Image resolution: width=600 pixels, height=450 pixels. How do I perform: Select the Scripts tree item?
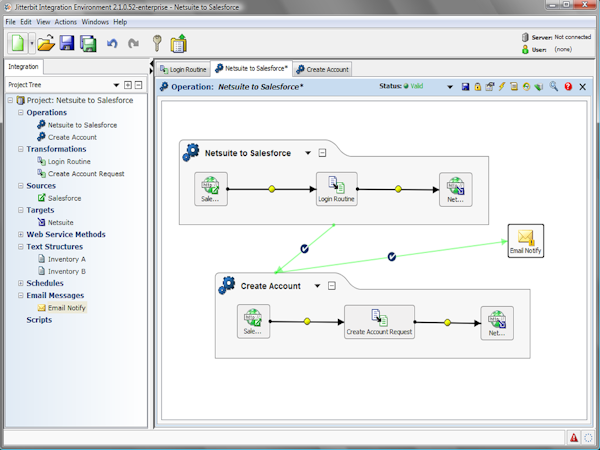pos(39,320)
